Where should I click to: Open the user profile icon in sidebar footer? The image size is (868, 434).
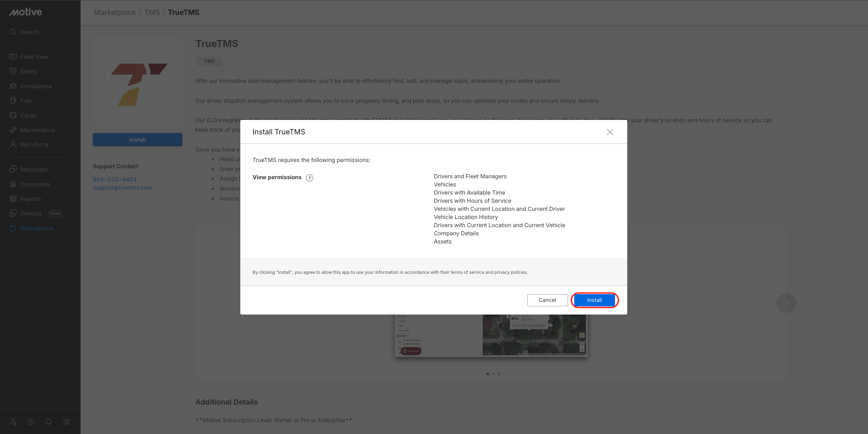[67, 422]
